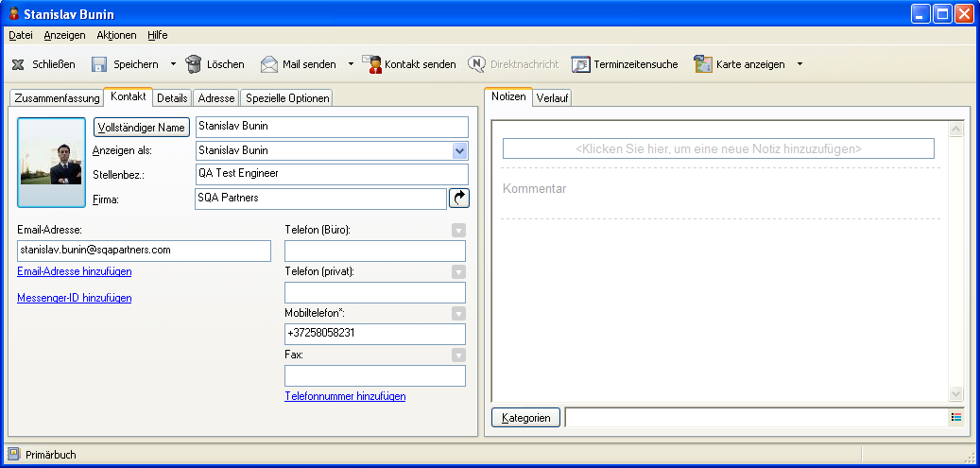
Task: Click the Schließen toolbar icon
Action: click(19, 64)
